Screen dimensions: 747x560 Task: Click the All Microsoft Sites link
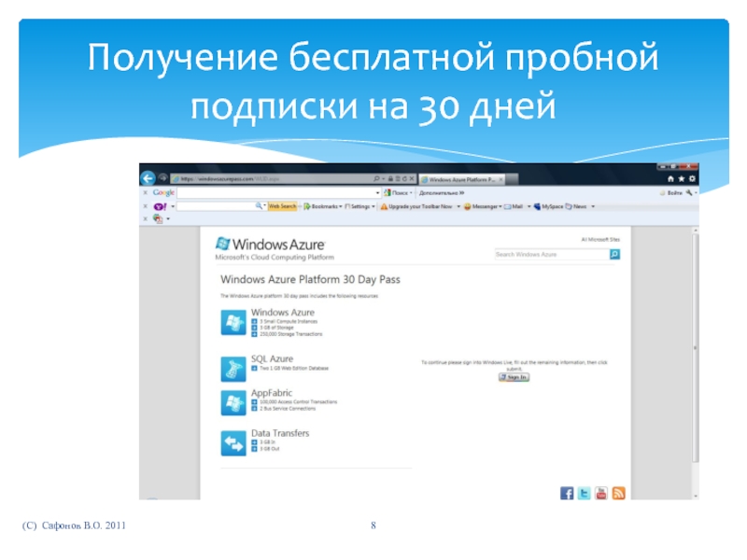click(x=600, y=240)
